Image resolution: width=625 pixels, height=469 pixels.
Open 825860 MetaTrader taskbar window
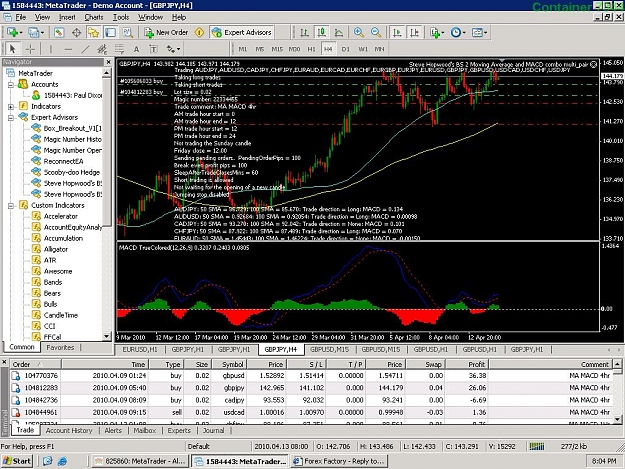pyautogui.click(x=140, y=461)
